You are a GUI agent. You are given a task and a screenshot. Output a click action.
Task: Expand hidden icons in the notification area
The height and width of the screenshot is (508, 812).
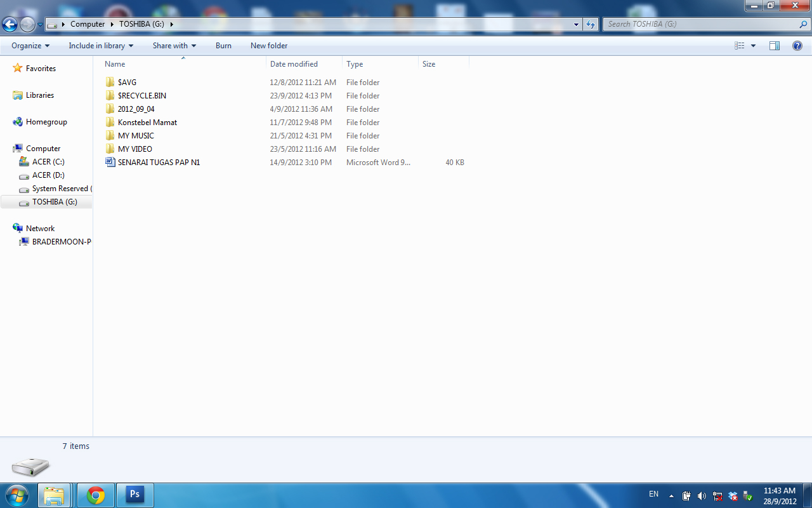point(671,495)
